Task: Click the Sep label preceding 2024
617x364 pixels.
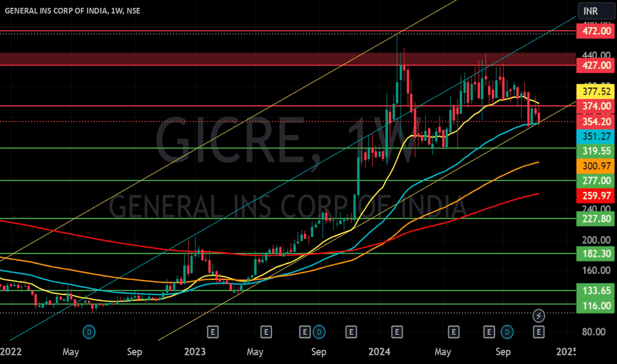Action: [x=318, y=352]
